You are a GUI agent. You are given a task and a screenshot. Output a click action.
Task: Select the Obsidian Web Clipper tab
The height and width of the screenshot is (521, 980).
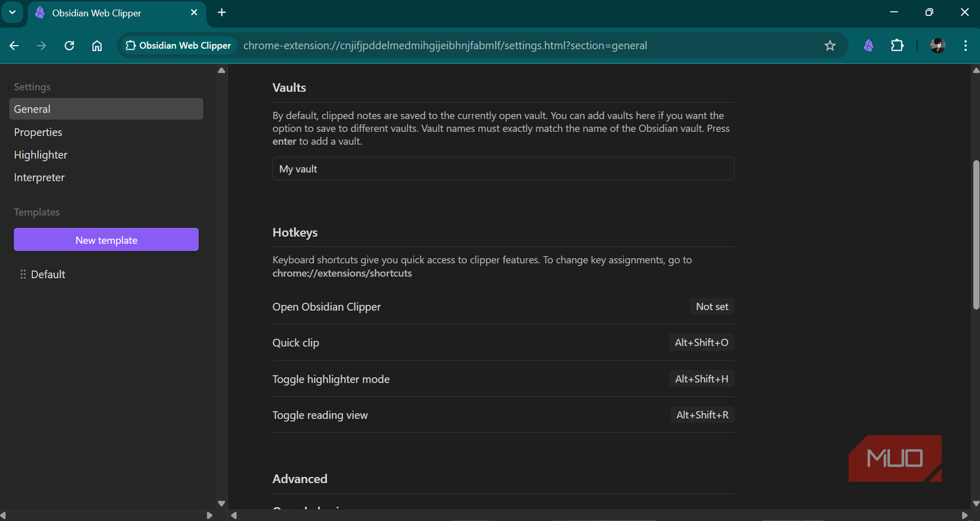pos(116,13)
